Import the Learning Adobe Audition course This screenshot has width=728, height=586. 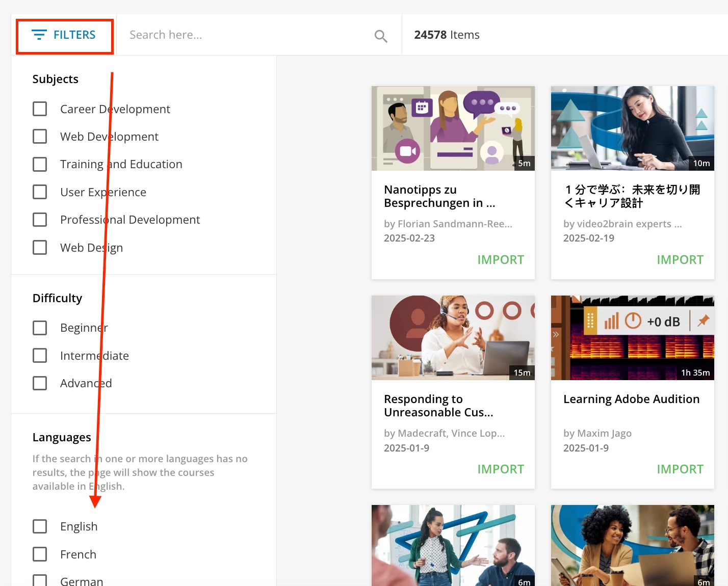(680, 469)
